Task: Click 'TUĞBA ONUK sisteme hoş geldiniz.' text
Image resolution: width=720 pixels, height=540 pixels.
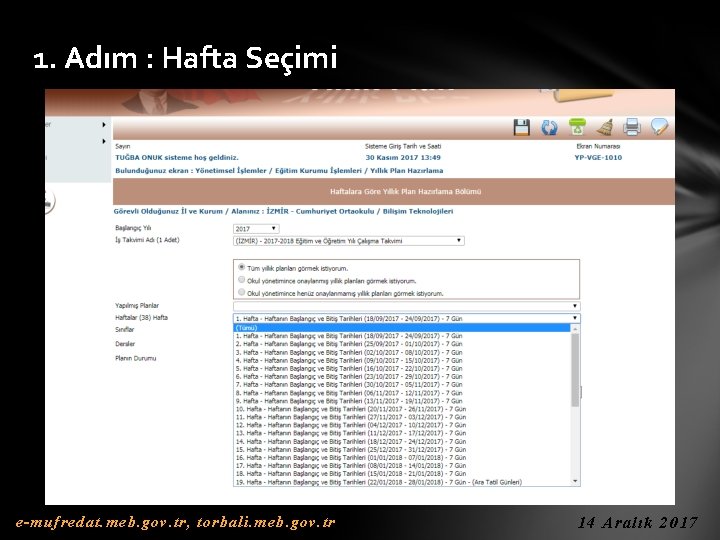Action: tap(177, 158)
